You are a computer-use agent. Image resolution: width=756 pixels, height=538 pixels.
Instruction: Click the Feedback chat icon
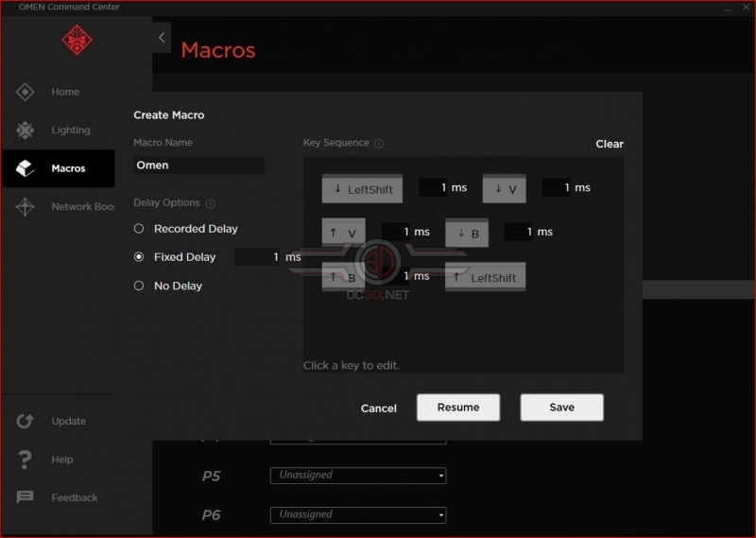click(26, 497)
